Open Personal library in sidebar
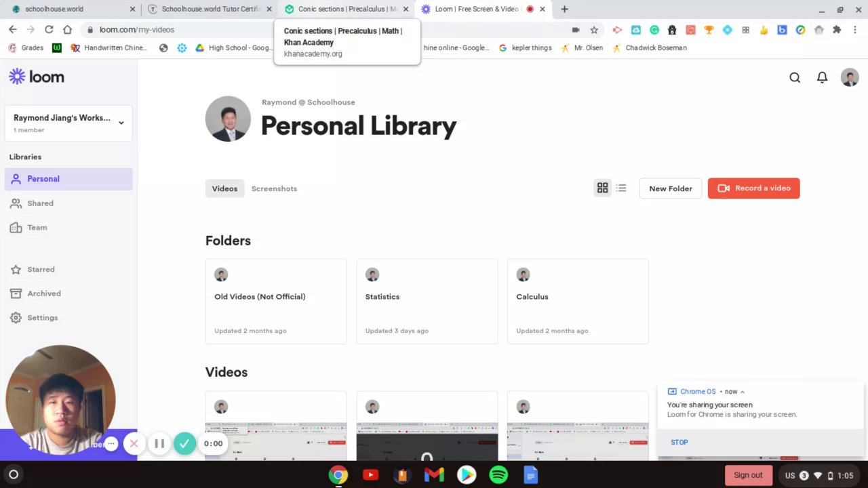868x488 pixels. (68, 179)
